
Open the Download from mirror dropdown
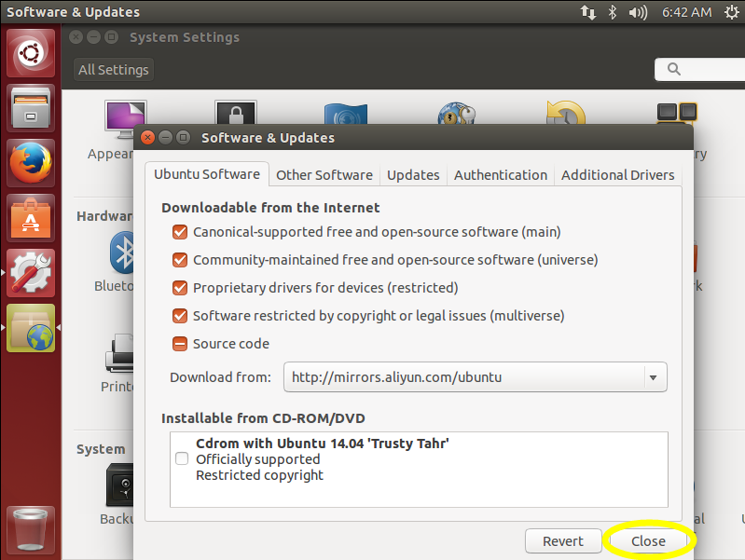[x=476, y=377]
